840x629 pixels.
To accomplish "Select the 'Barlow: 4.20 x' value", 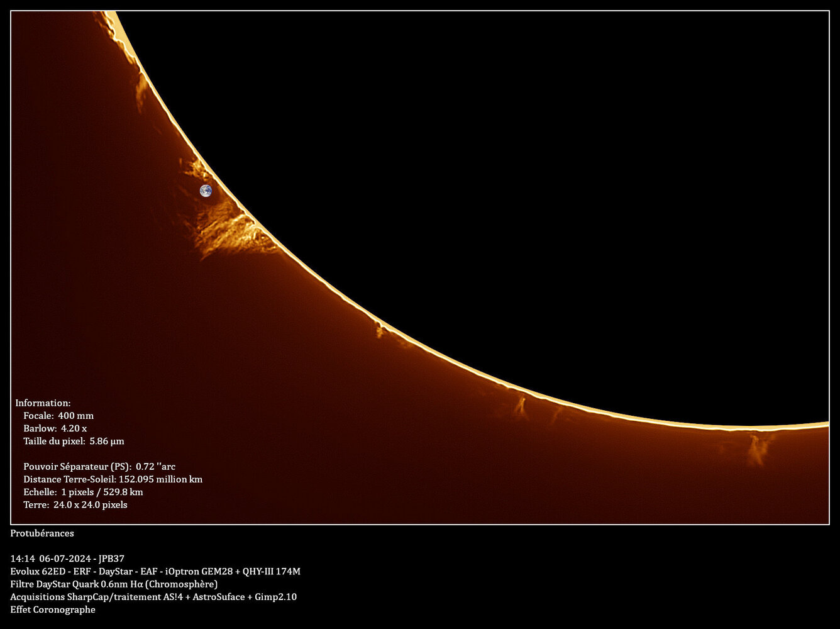I will click(x=55, y=428).
